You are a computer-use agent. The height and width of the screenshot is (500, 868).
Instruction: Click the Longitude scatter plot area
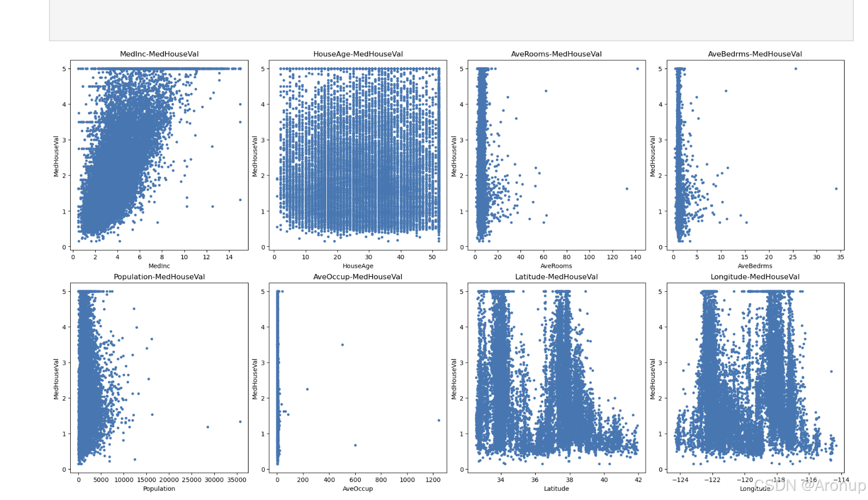755,378
